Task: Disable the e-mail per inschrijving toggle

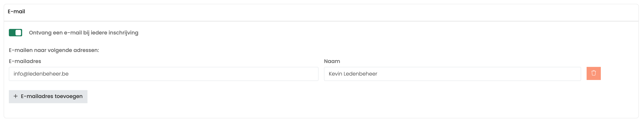Action: pos(16,33)
